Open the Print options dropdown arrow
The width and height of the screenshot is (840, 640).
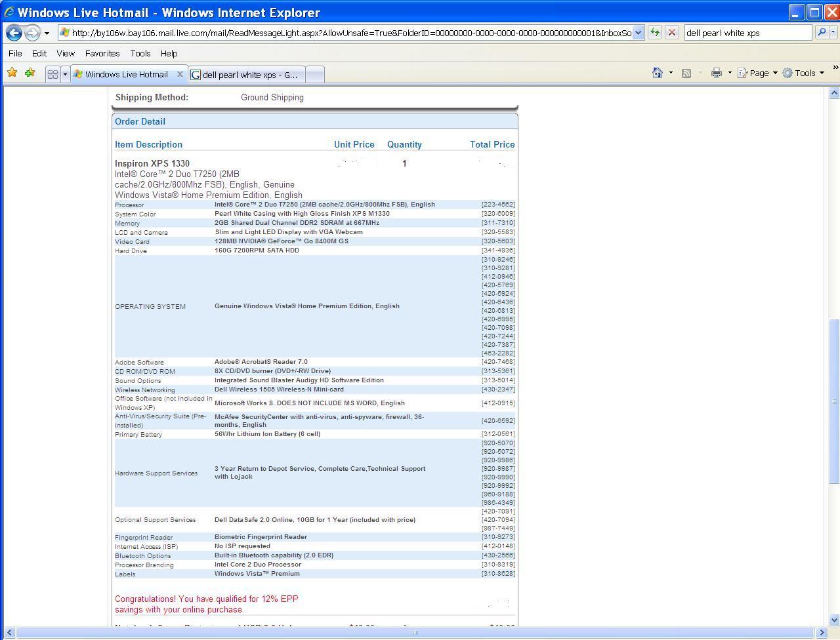coord(730,73)
